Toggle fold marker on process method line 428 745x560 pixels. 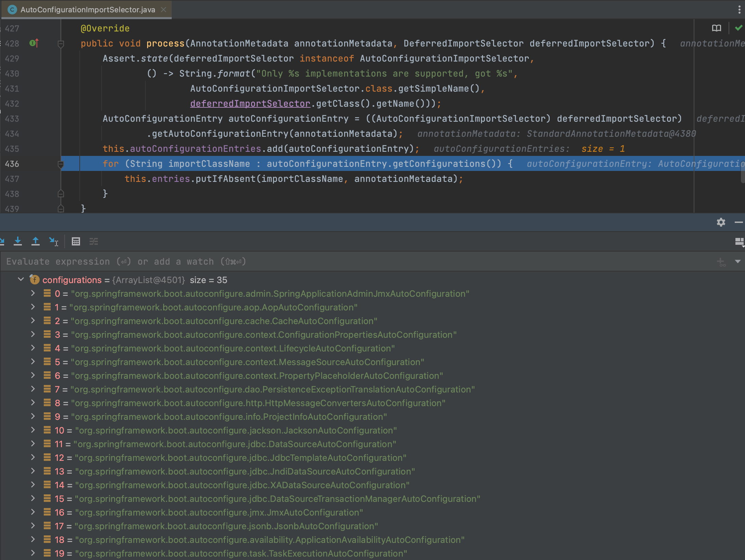pos(61,44)
